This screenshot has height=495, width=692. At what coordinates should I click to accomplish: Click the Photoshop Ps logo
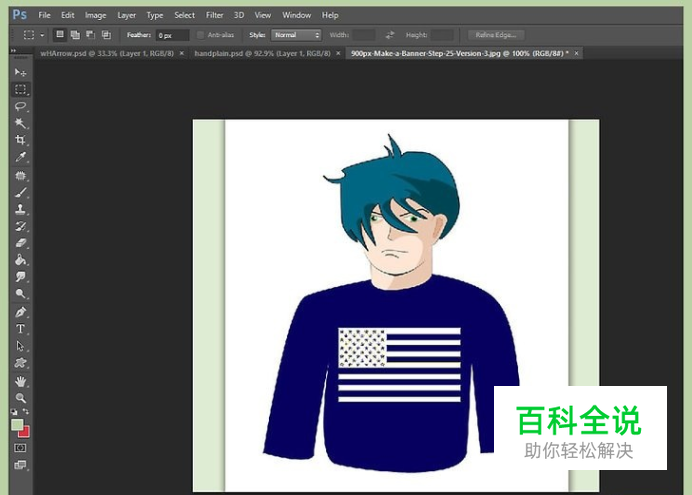point(19,15)
